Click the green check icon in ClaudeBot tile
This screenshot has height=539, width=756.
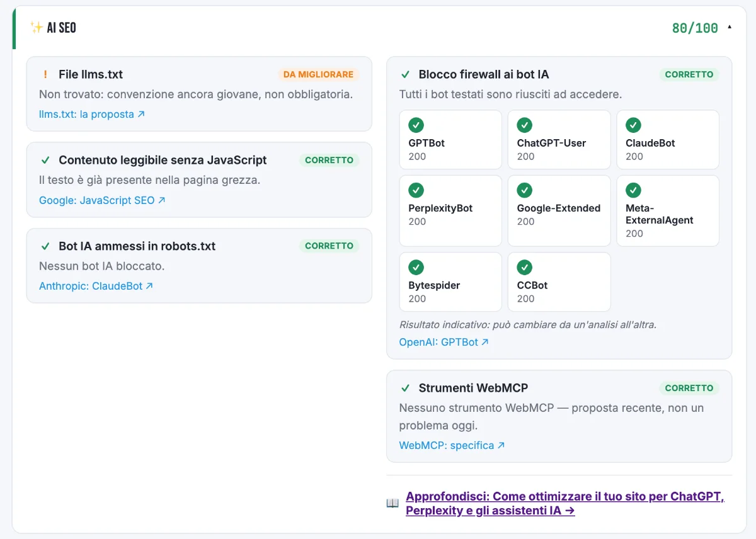click(633, 125)
